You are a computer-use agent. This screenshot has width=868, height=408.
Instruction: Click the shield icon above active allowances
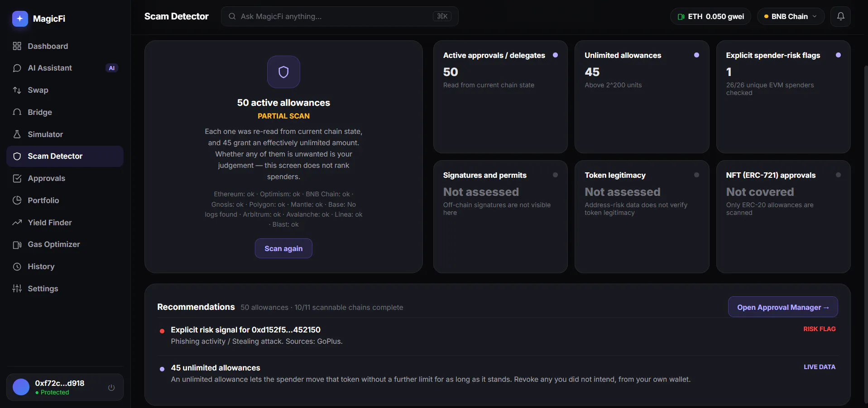pos(283,72)
